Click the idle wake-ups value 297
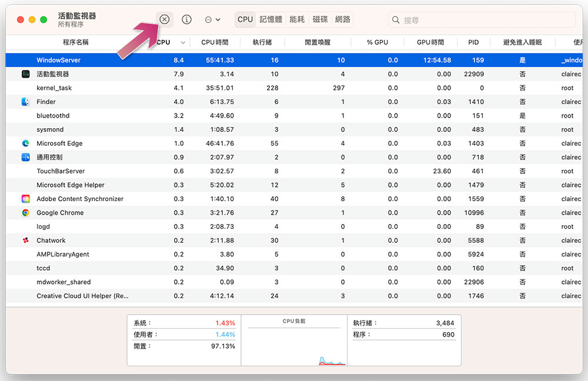The width and height of the screenshot is (588, 381). pyautogui.click(x=339, y=88)
